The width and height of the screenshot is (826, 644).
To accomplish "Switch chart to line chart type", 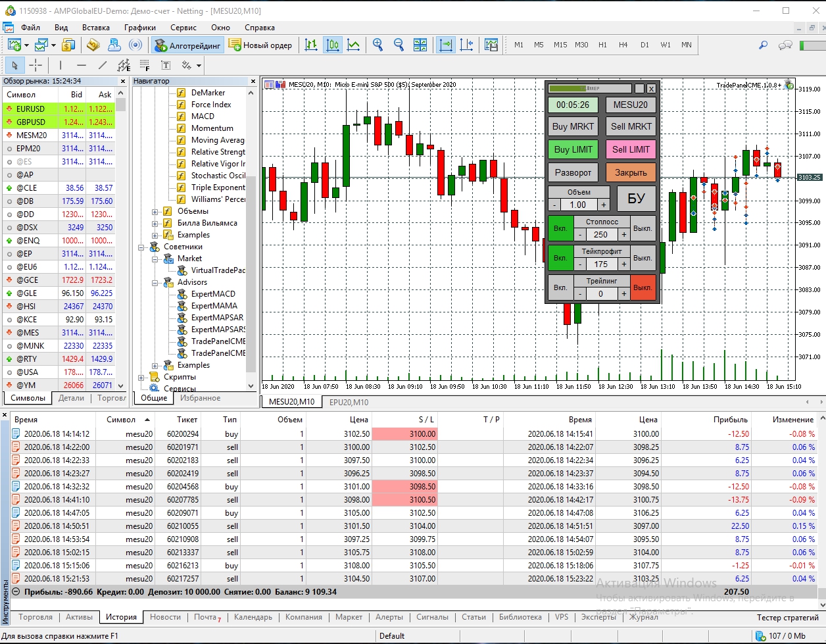I will (354, 45).
